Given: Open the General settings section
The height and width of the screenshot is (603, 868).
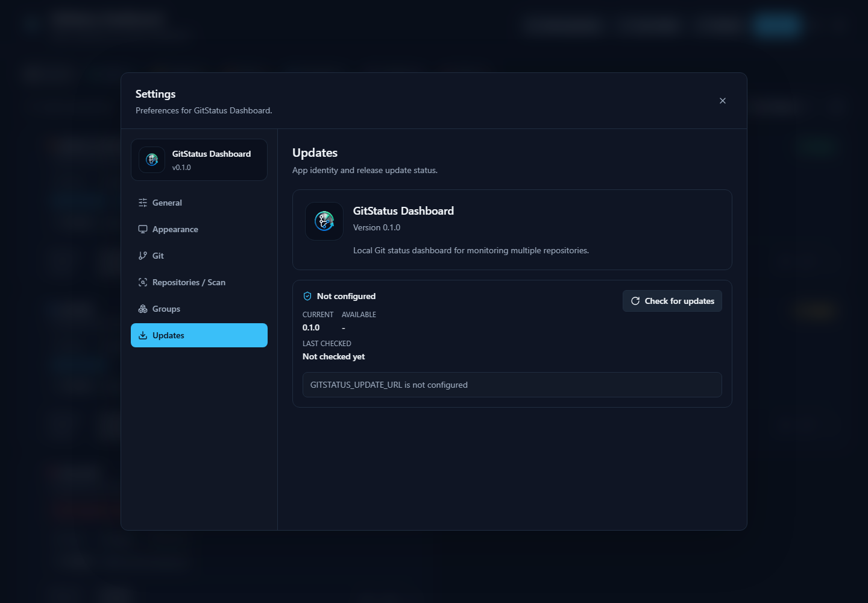Looking at the screenshot, I should (199, 203).
